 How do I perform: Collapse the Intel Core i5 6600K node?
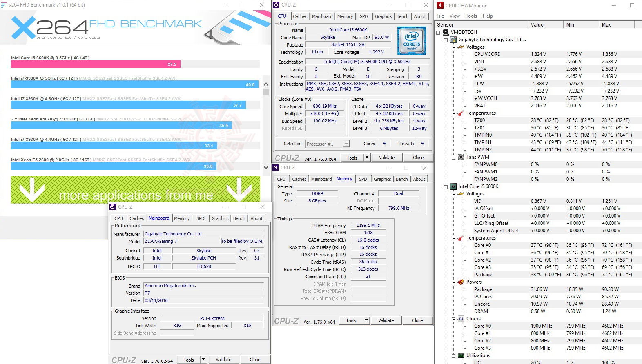446,186
